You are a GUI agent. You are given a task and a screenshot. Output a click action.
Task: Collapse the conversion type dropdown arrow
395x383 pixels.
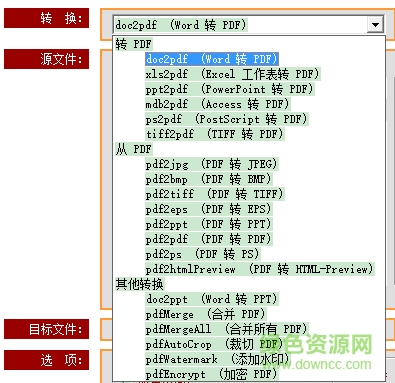coord(376,25)
